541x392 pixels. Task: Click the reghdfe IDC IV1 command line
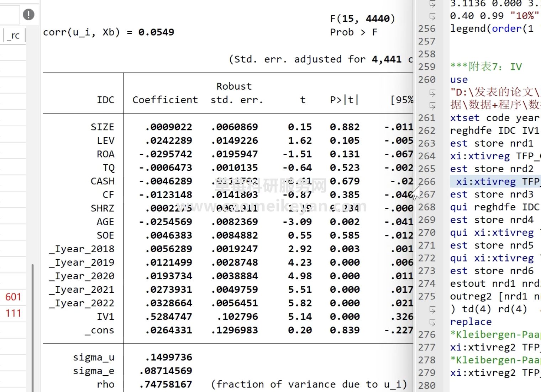(x=495, y=131)
